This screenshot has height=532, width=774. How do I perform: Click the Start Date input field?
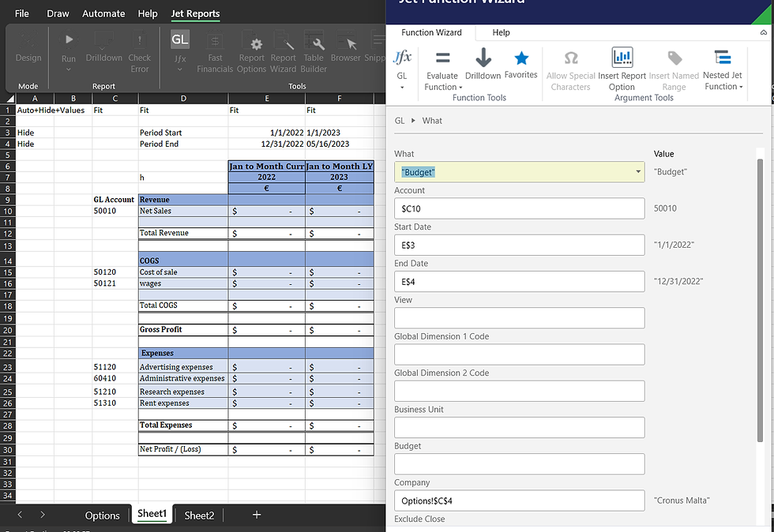(x=520, y=245)
